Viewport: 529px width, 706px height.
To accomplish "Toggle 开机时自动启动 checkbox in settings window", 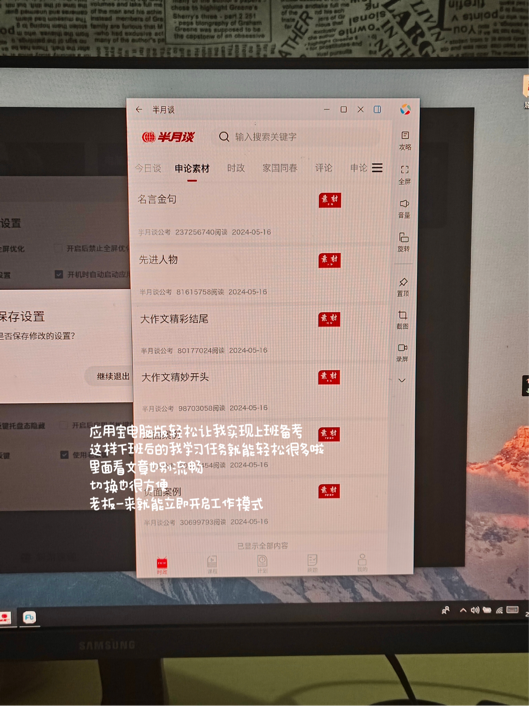I will 59,274.
